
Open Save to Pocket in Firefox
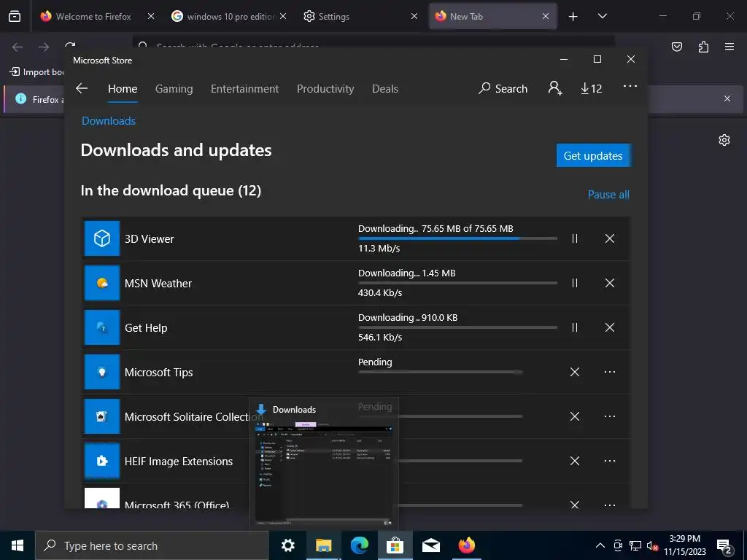point(676,47)
